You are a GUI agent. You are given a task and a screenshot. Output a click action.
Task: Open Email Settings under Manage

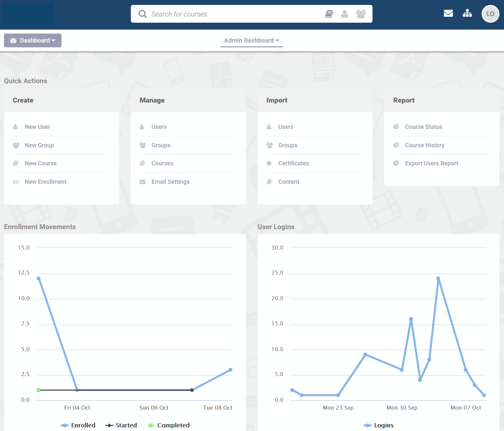click(x=170, y=182)
